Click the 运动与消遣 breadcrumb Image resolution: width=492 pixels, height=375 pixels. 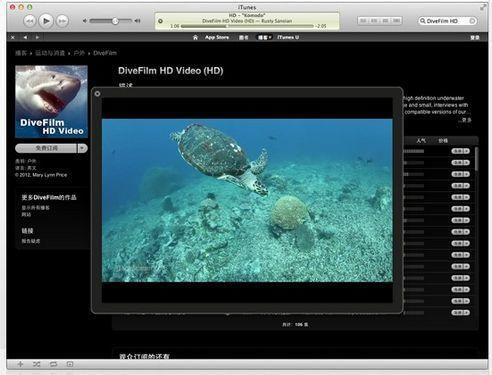50,53
